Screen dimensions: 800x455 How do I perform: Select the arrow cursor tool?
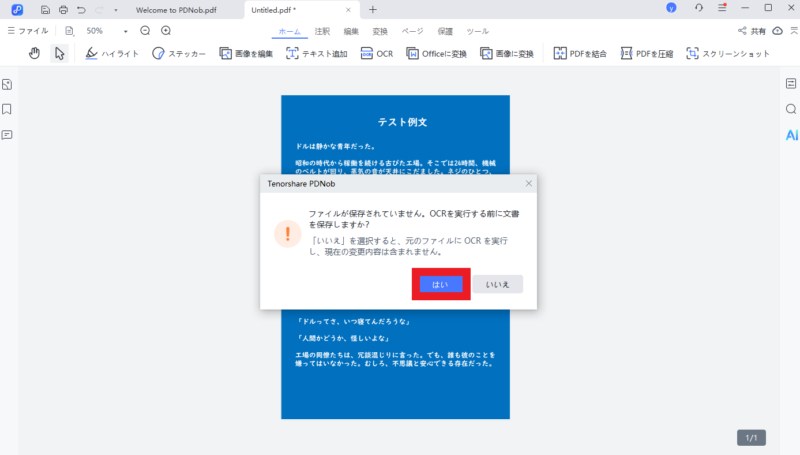click(59, 53)
